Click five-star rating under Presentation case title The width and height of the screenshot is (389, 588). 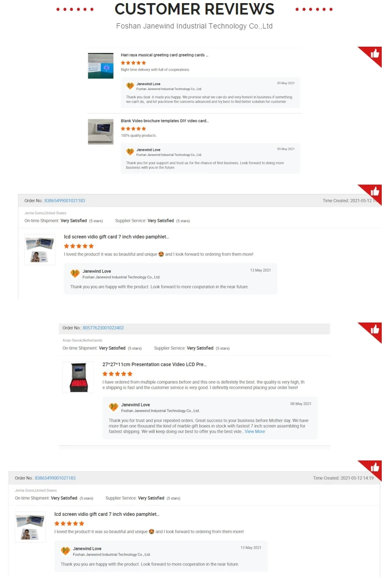pos(117,374)
